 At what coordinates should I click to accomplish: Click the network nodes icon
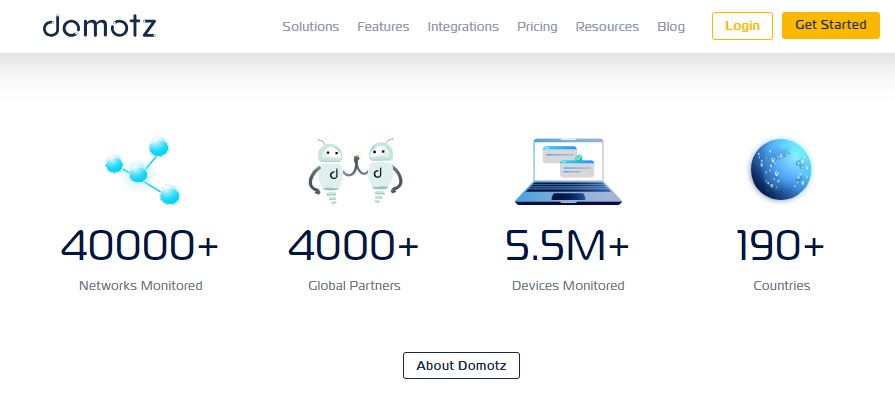143,171
